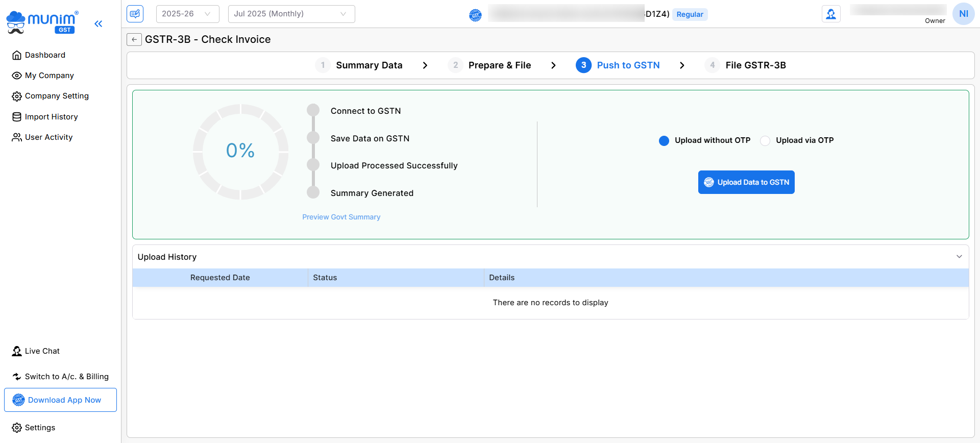Select Upload without OTP option
Image resolution: width=980 pixels, height=443 pixels.
(664, 141)
